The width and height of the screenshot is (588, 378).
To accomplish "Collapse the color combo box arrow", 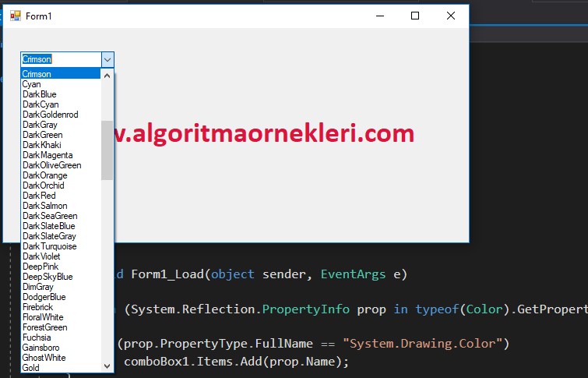I will tap(107, 59).
